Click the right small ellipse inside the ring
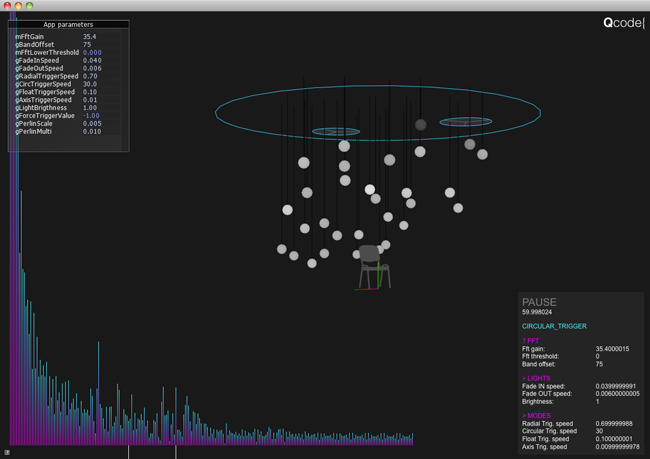This screenshot has width=650, height=459. (x=465, y=122)
